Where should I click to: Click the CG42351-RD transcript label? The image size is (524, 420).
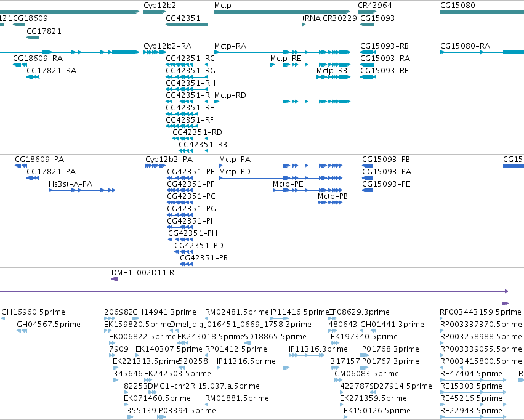[x=197, y=132]
